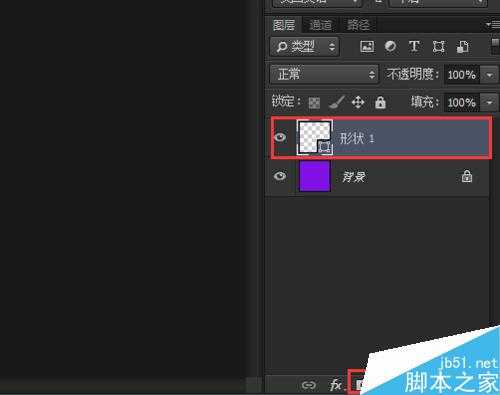Filter for smart objects icon
The height and width of the screenshot is (395, 500).
tap(463, 47)
